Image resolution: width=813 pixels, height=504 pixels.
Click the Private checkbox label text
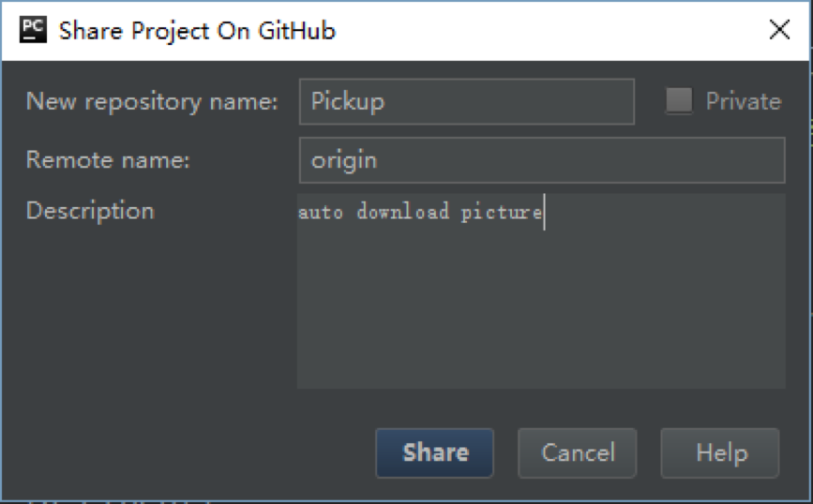point(743,101)
